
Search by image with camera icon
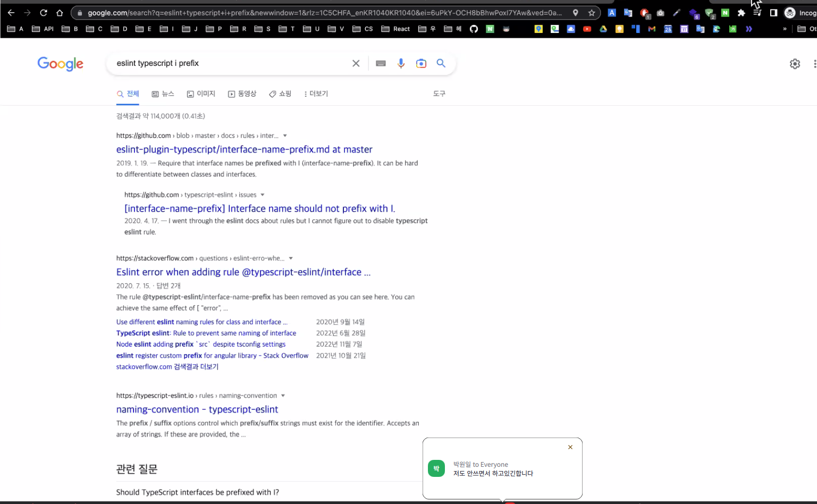[x=421, y=63]
